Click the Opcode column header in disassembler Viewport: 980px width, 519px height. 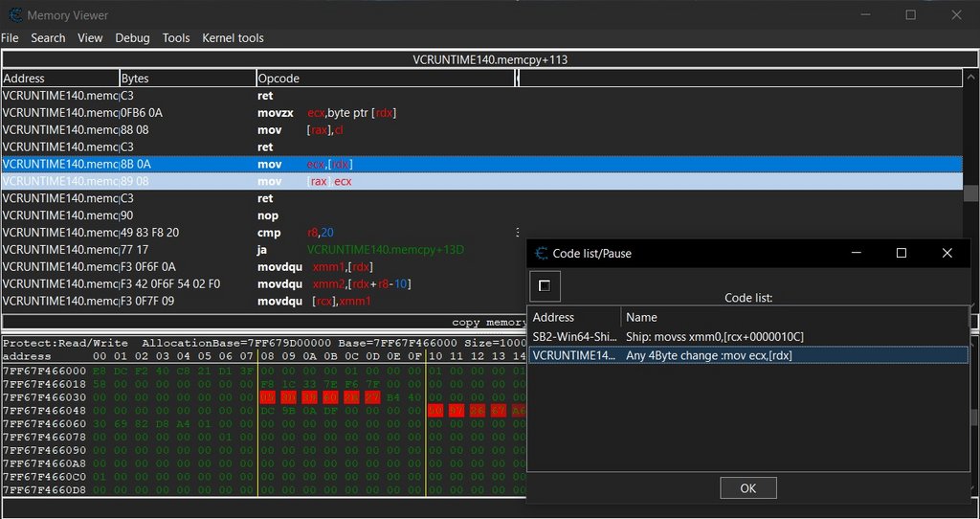[385, 79]
